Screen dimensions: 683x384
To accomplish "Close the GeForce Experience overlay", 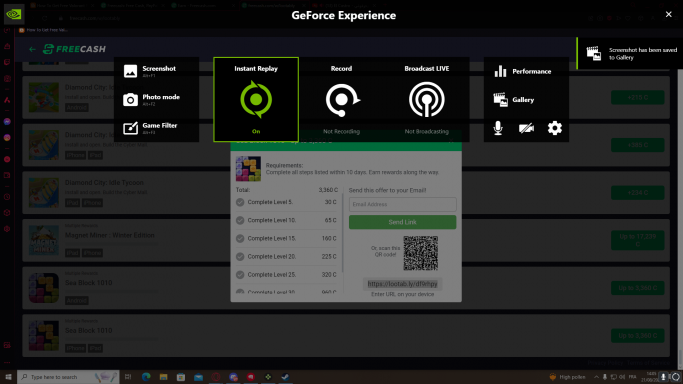I will click(x=669, y=14).
